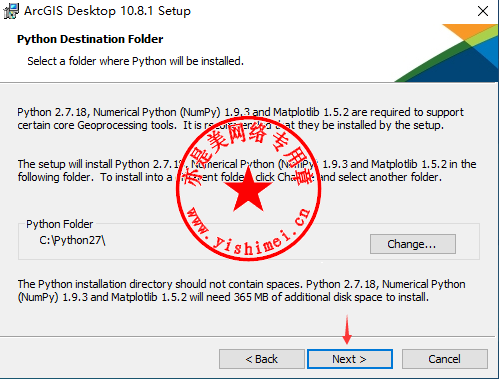The width and height of the screenshot is (499, 379).
Task: Click the 'Select a folder where Python' subtitle
Action: click(135, 61)
